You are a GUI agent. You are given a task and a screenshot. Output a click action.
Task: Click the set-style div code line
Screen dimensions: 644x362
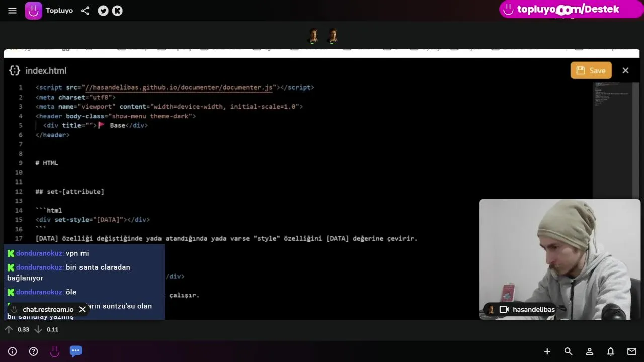[93, 220]
